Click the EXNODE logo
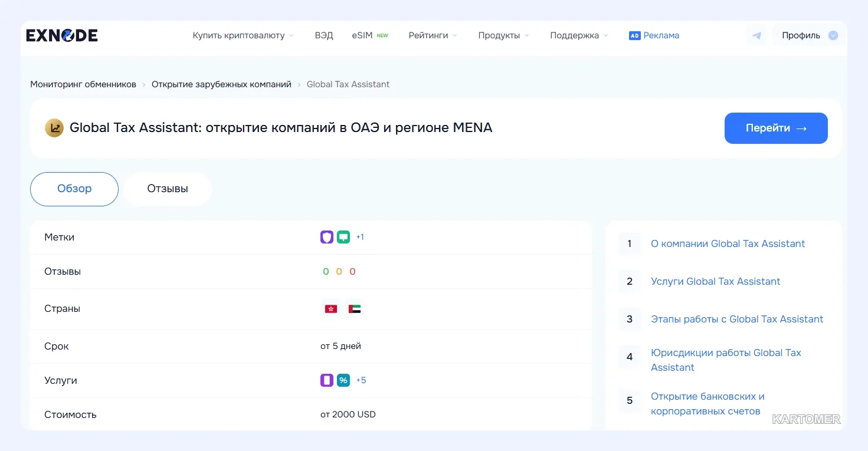The width and height of the screenshot is (868, 451). point(62,35)
